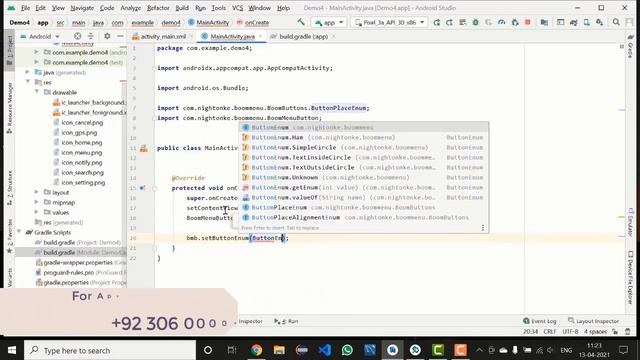Click the Profile app gauge icon
Screen dimensions: 640x360
502,22
